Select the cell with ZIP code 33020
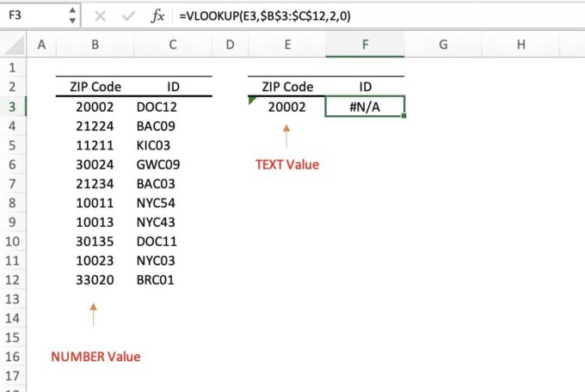 pos(94,279)
